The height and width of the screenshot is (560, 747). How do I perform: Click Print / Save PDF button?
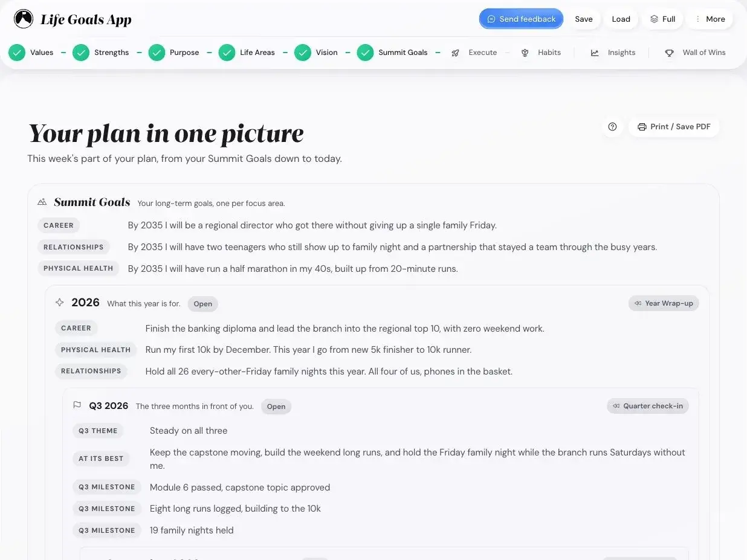[x=674, y=127]
